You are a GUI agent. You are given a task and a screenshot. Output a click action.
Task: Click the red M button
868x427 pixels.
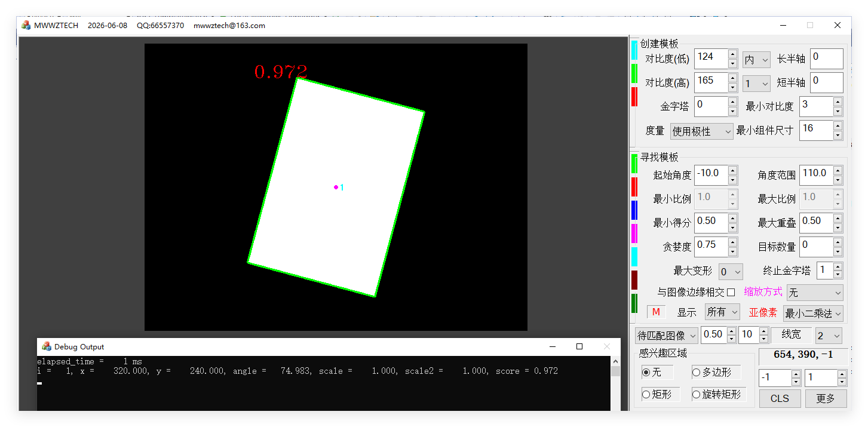click(x=656, y=312)
